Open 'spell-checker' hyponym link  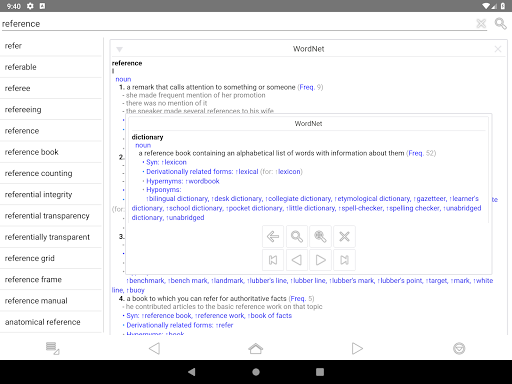point(361,208)
